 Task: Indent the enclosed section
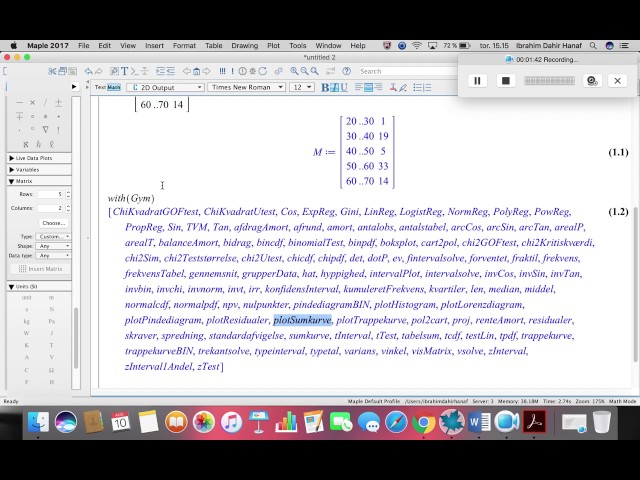click(x=160, y=71)
